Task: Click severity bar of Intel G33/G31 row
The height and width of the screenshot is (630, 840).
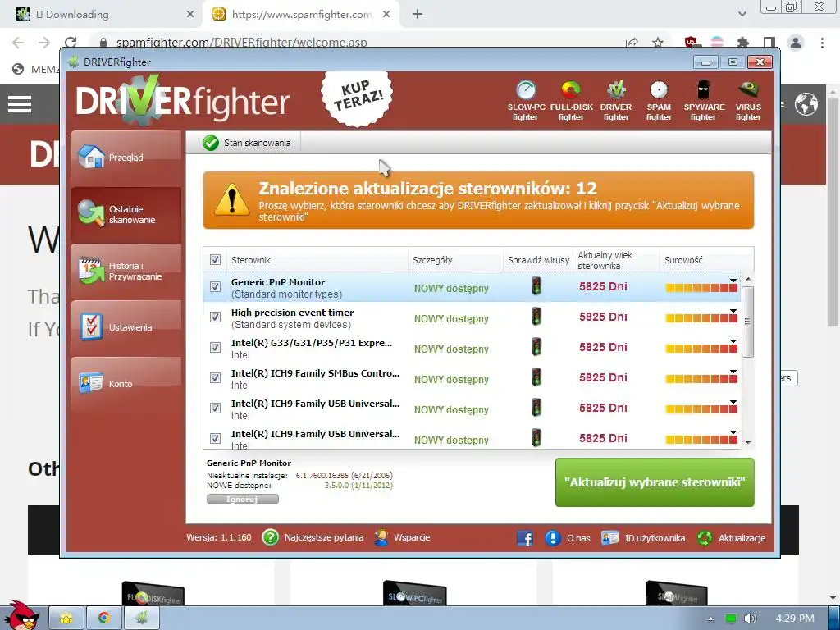Action: point(701,349)
